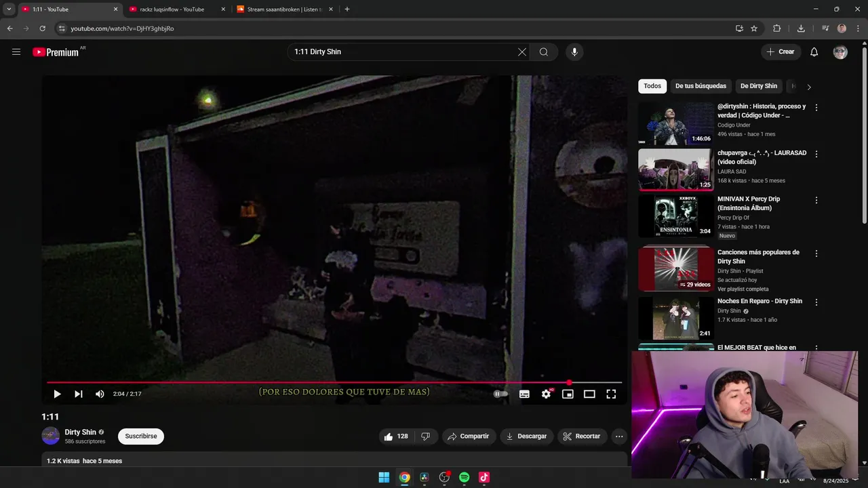Like the video with 128 likes
Screen dimensions: 868x488
pyautogui.click(x=396, y=436)
